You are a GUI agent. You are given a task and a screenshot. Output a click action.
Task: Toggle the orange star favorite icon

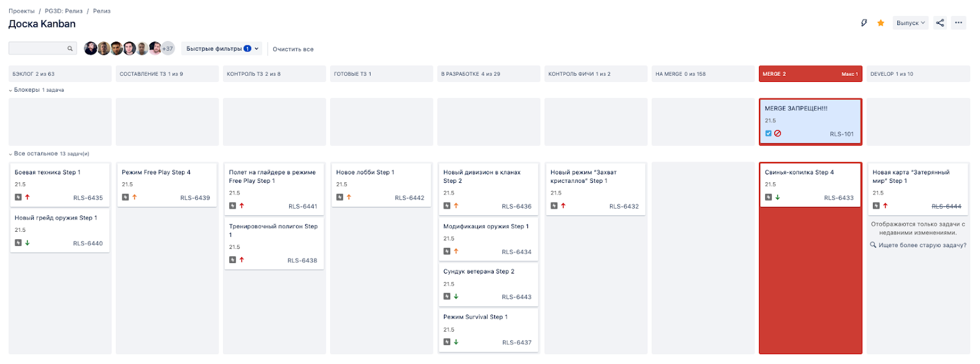pyautogui.click(x=881, y=23)
